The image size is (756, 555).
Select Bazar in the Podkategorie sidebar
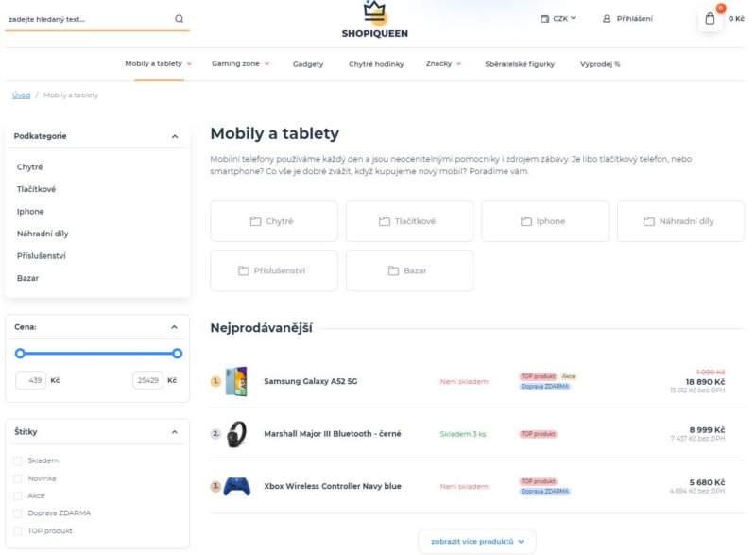[27, 278]
